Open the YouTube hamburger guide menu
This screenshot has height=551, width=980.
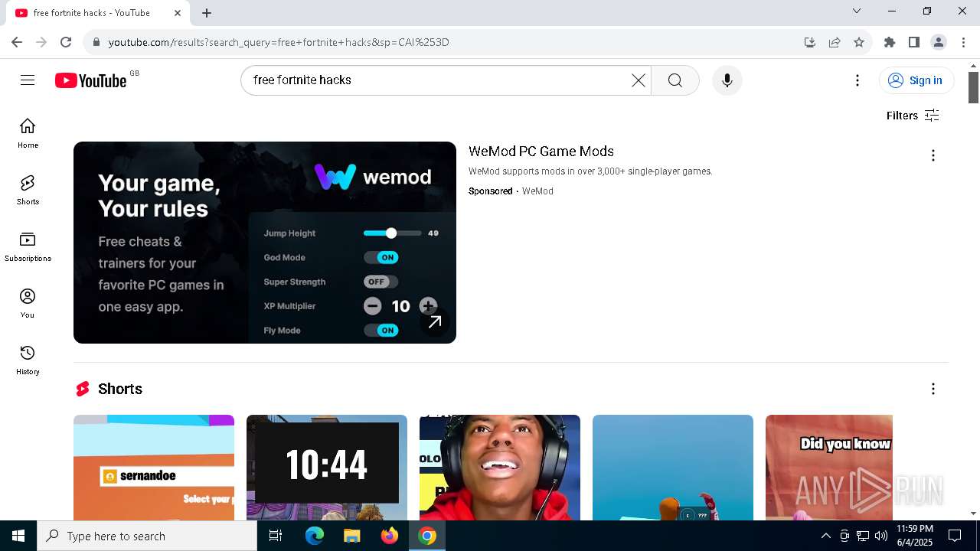point(28,80)
